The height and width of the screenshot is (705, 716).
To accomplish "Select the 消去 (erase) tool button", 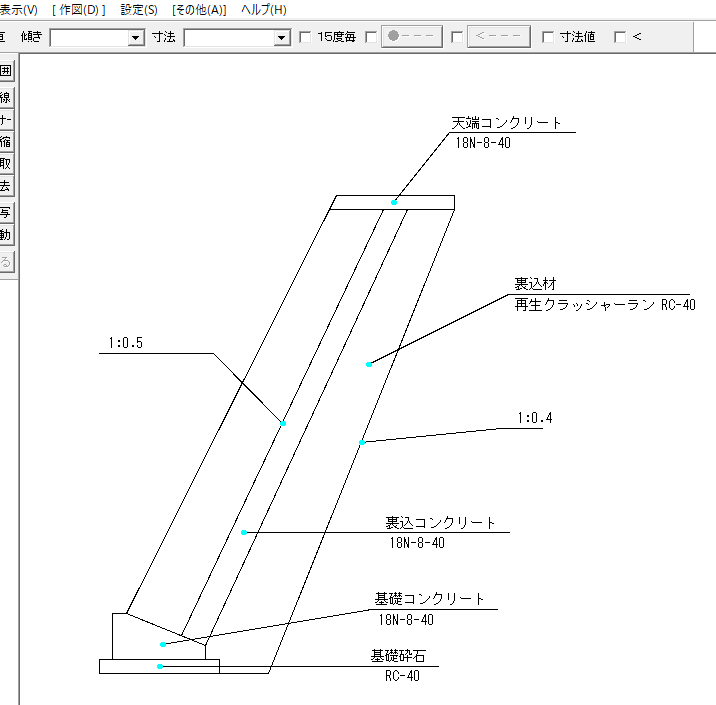I will 5,186.
